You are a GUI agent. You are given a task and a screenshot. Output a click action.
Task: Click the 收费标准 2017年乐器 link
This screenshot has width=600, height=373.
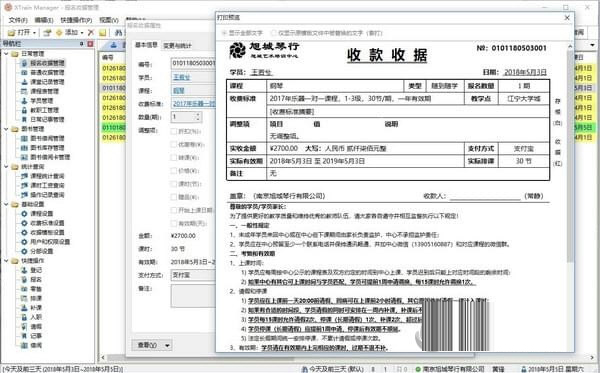point(194,104)
